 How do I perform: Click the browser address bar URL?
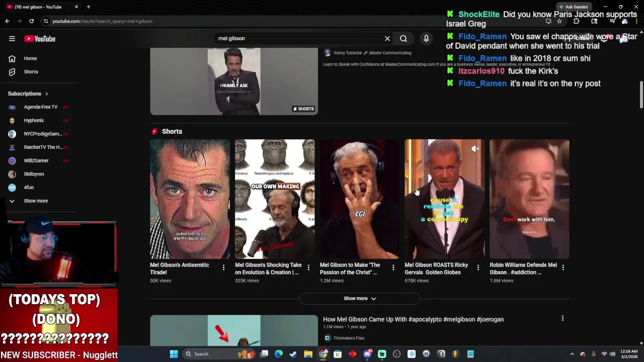tap(102, 21)
